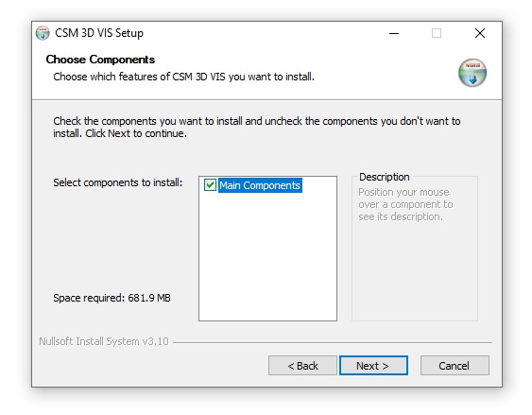
Task: Go to previous step with < Back
Action: coord(302,366)
